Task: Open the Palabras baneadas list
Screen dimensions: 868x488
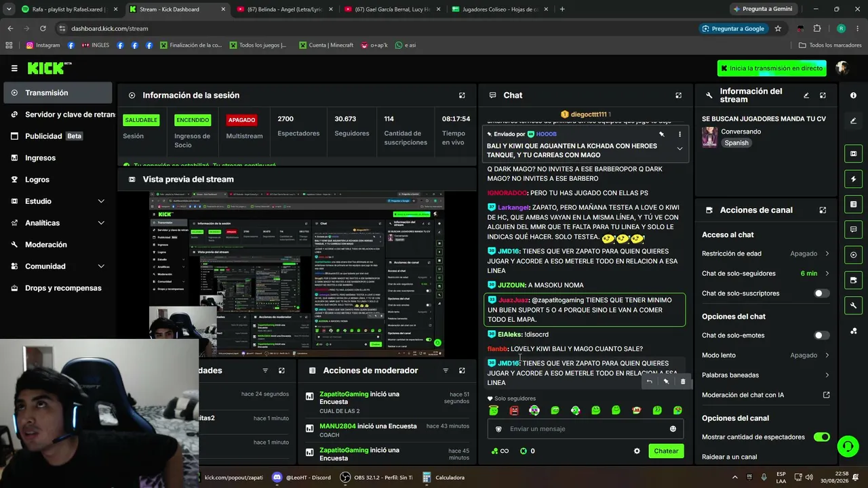Action: point(766,375)
